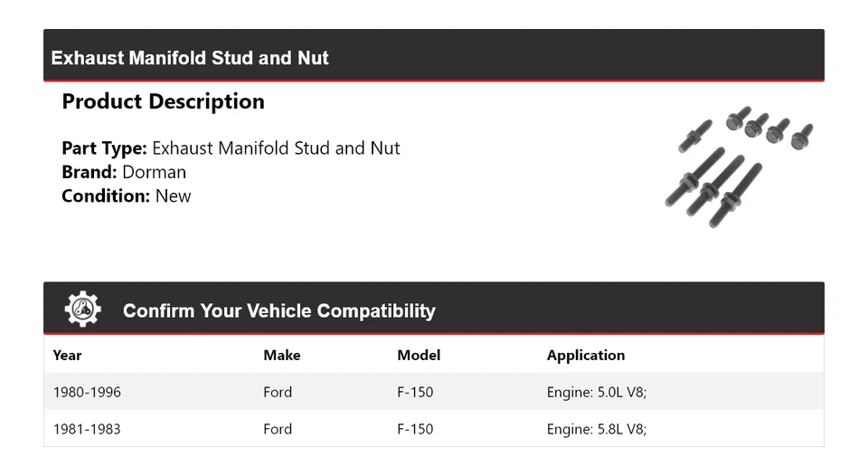
Task: Click the Application column header
Action: 585,355
